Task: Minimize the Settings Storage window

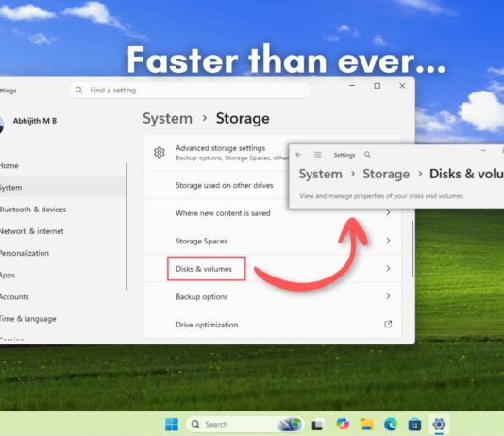Action: click(352, 86)
